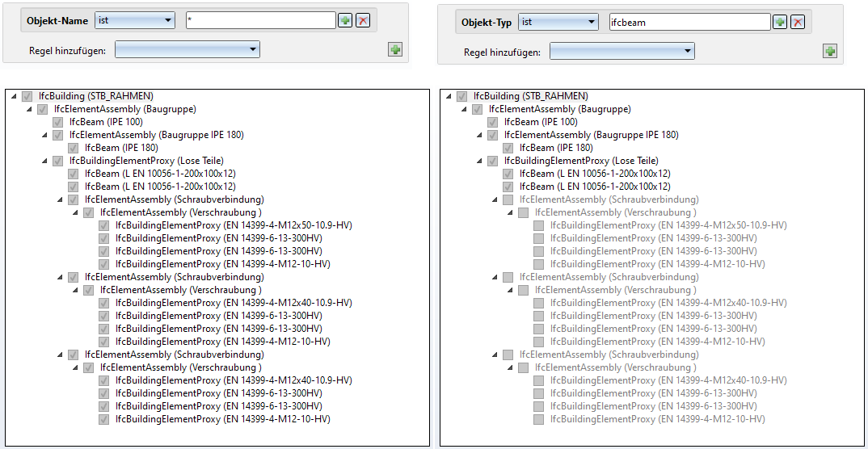Toggle IfcBuilding (STB_RAHMEN) checkbox in Objekt-Name tree
Viewport: 868px width, 449px height.
(x=27, y=96)
